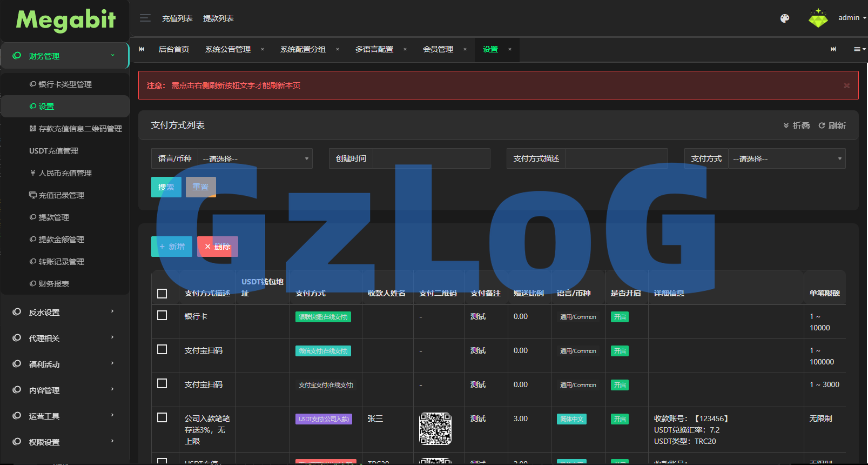Click the QR code thumbnail for 张三
Image resolution: width=868 pixels, height=465 pixels.
coord(435,429)
